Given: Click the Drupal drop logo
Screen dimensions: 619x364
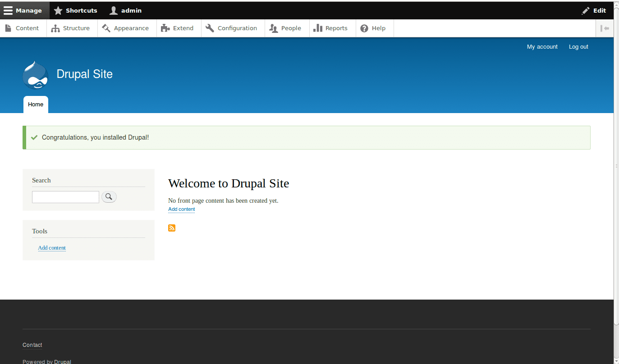Looking at the screenshot, I should [x=35, y=74].
